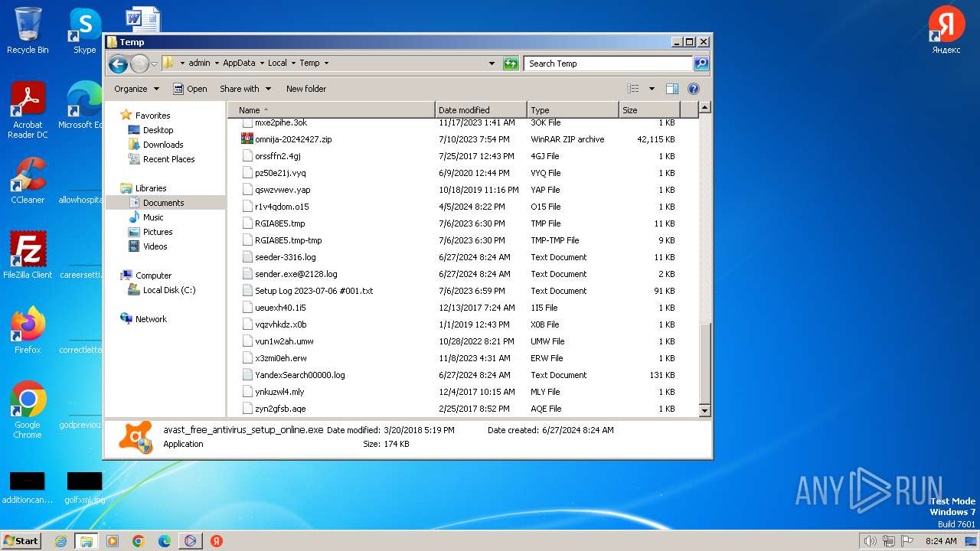Viewport: 980px width, 551px height.
Task: Click the Local breadcrumb segment
Action: pyautogui.click(x=277, y=64)
